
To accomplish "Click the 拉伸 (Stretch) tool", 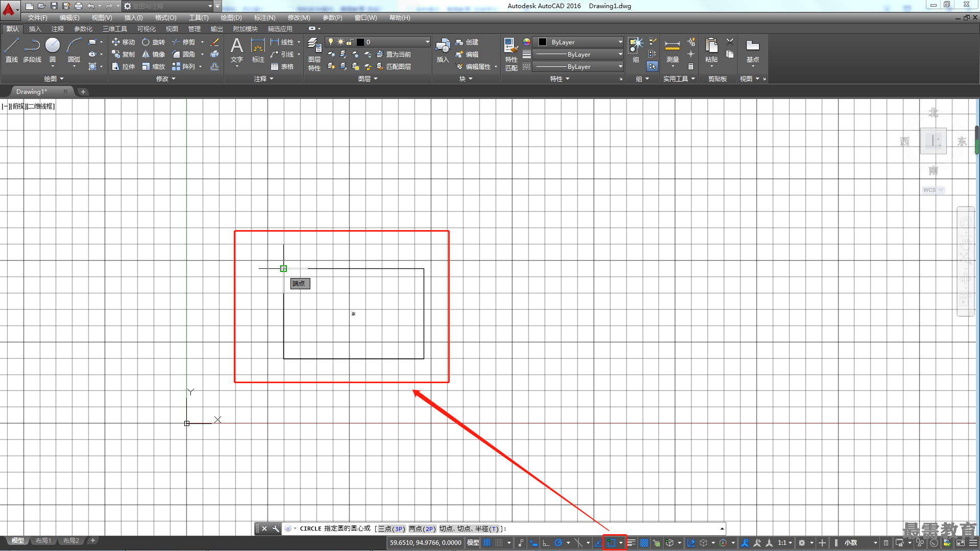I will tap(123, 67).
